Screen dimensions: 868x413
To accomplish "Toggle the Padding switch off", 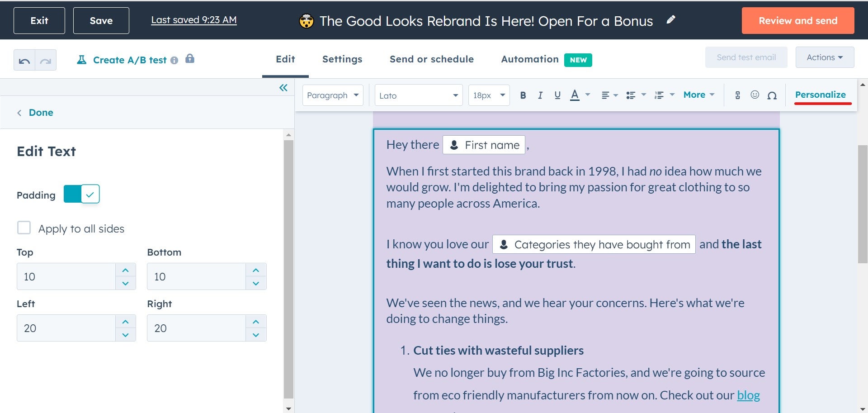I will tap(81, 194).
